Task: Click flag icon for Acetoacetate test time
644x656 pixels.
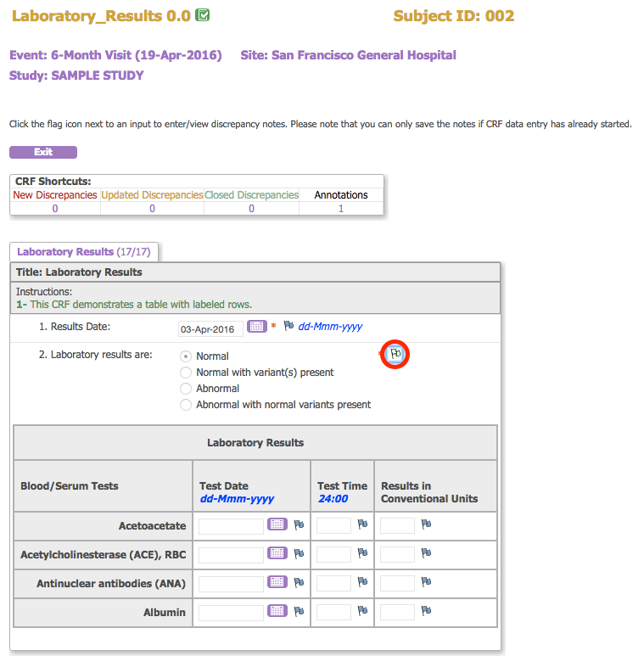Action: 362,525
